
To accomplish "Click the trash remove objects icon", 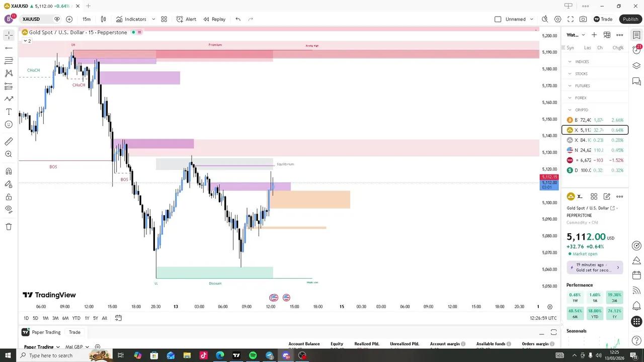I will pos(9,227).
